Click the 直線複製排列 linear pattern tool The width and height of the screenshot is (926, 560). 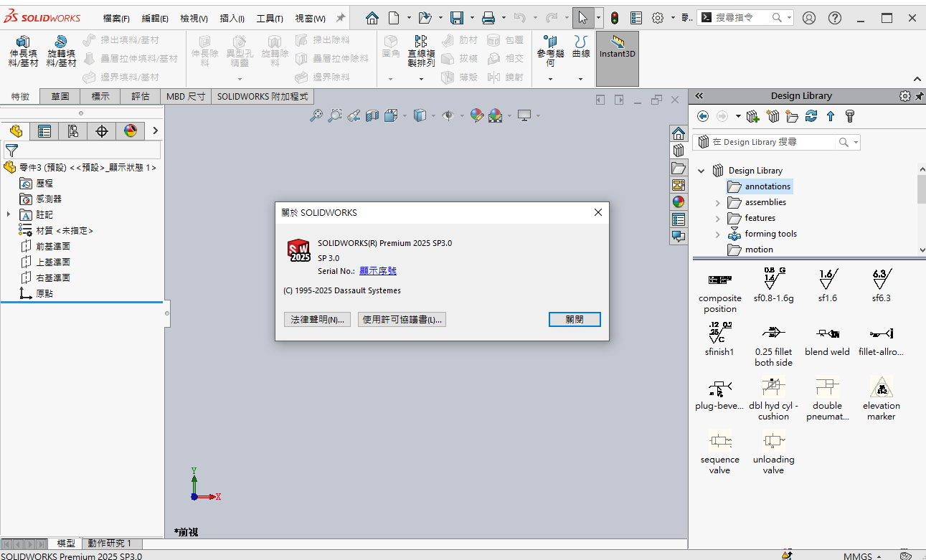coord(421,52)
